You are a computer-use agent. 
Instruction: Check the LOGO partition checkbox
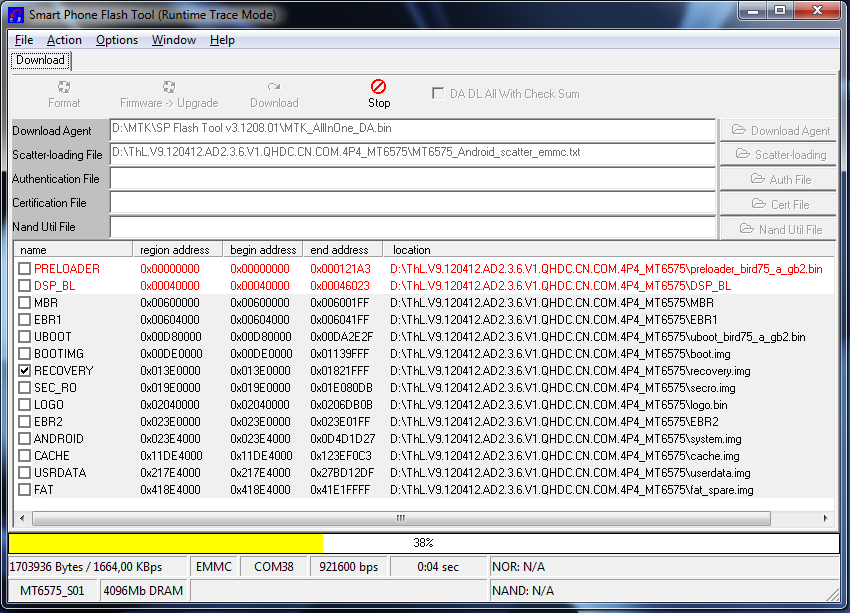pyautogui.click(x=24, y=405)
